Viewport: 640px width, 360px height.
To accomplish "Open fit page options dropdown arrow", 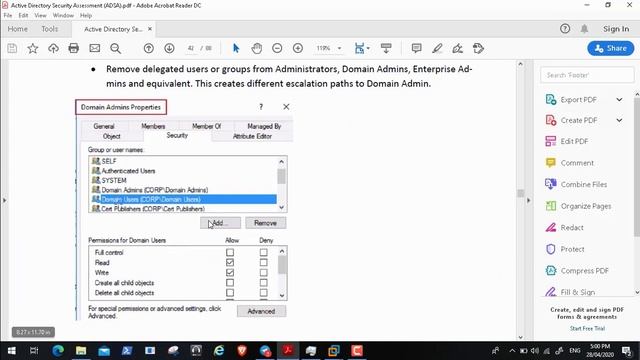I will pyautogui.click(x=368, y=48).
